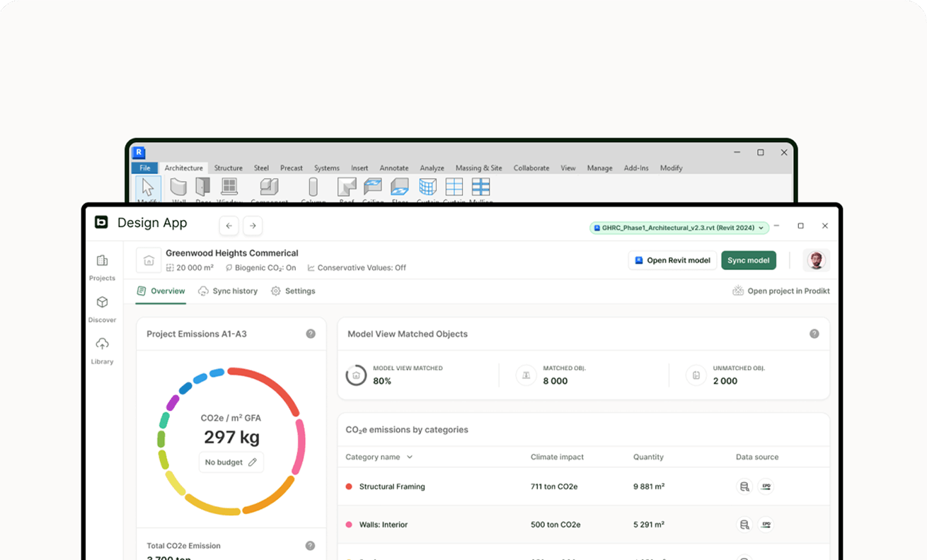Click the Open Revit model button

coord(672,260)
